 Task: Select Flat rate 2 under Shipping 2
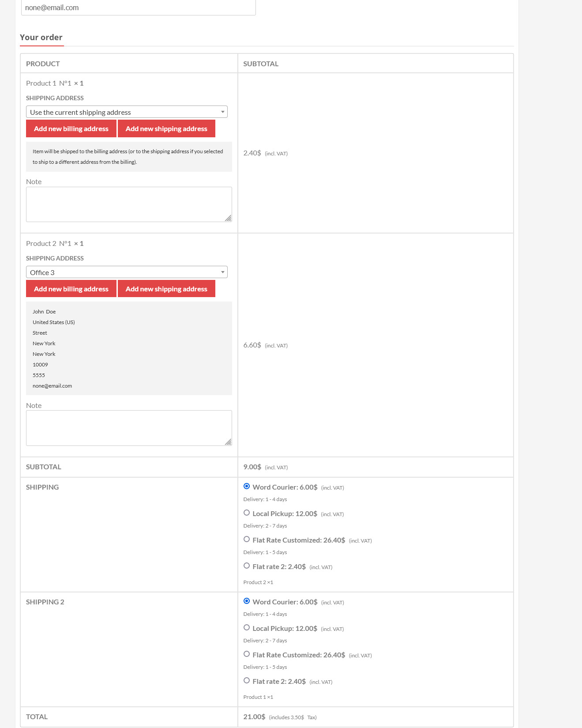click(247, 681)
